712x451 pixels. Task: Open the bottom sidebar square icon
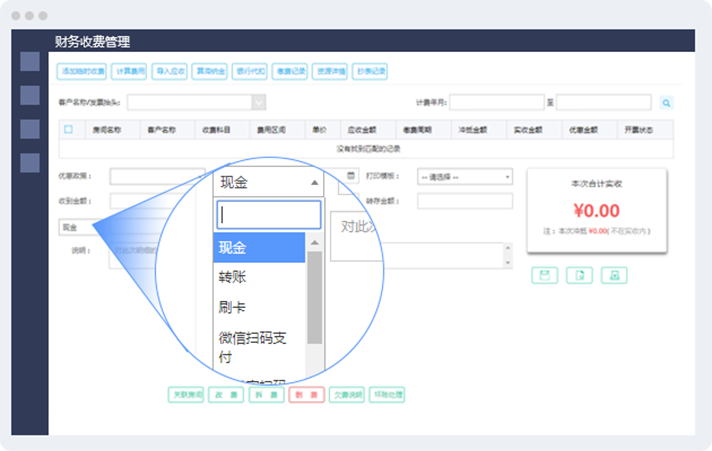pyautogui.click(x=30, y=163)
